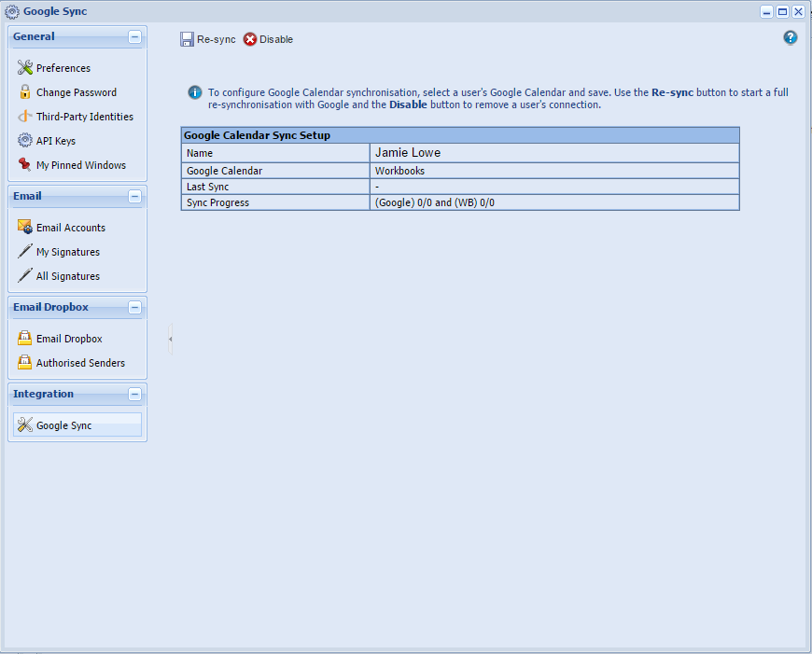Click the Name row label
This screenshot has width=812, height=654.
pyautogui.click(x=200, y=153)
